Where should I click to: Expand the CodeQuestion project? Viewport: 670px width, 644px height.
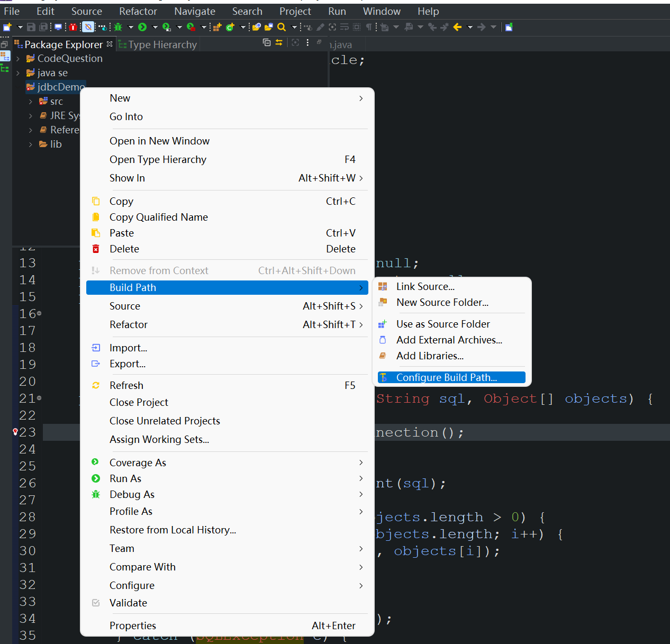[x=18, y=58]
